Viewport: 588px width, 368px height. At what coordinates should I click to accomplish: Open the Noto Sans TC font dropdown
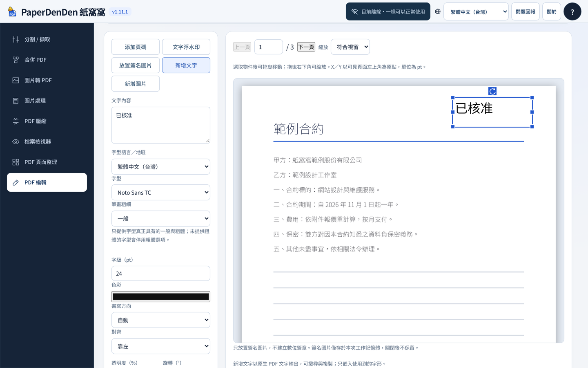(x=161, y=192)
